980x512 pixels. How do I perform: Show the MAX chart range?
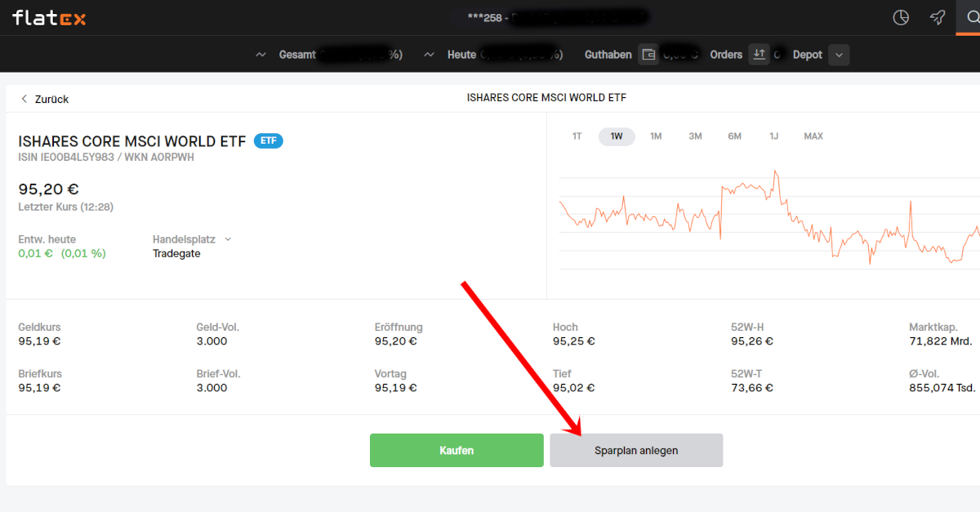coord(813,136)
